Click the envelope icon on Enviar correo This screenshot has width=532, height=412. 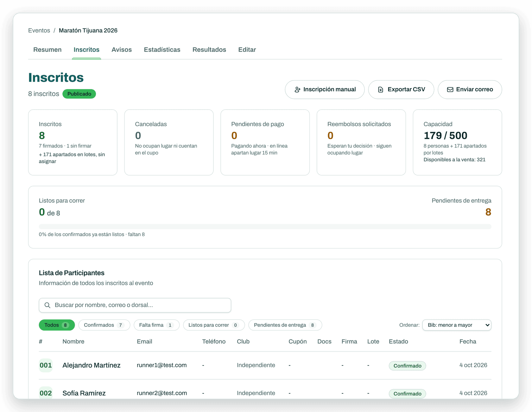[450, 90]
